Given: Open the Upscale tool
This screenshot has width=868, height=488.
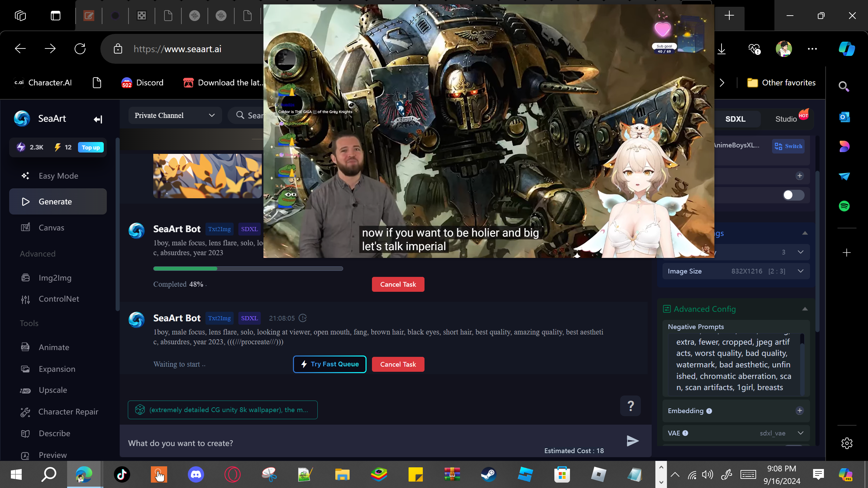Looking at the screenshot, I should click(x=58, y=390).
